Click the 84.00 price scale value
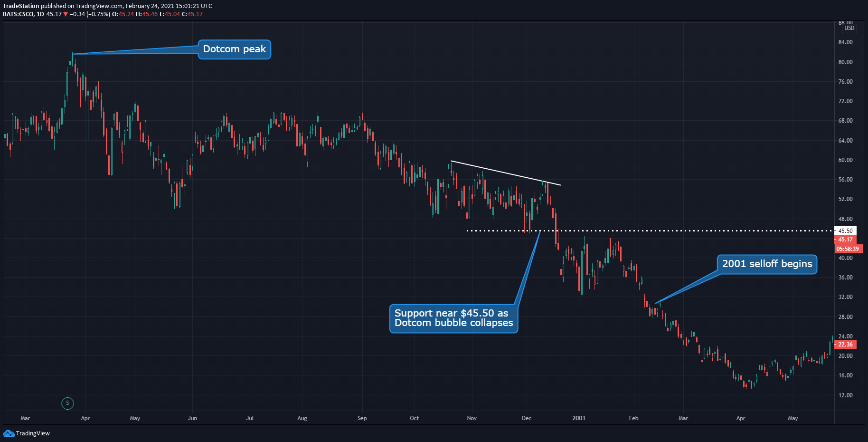 [x=845, y=42]
